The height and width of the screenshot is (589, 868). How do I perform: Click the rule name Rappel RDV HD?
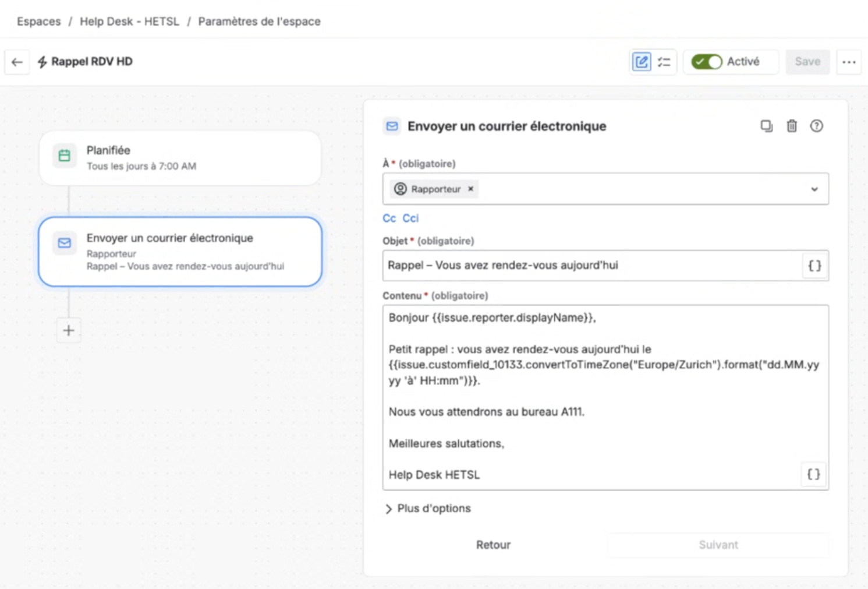(92, 62)
